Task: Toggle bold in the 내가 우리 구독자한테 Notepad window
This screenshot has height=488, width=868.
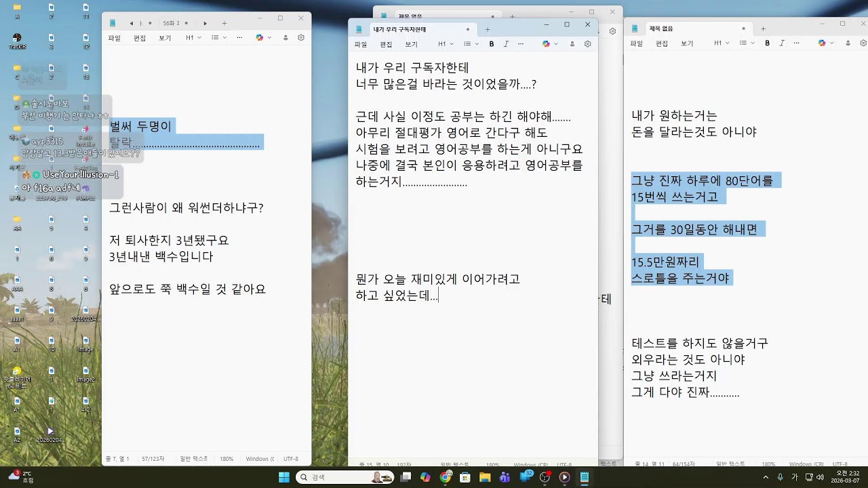Action: [x=492, y=44]
